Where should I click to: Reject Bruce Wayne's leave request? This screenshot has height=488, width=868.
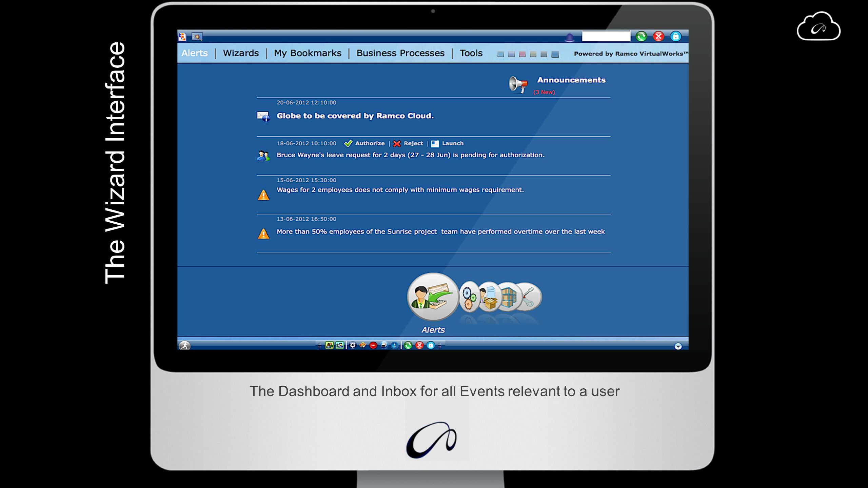[413, 143]
